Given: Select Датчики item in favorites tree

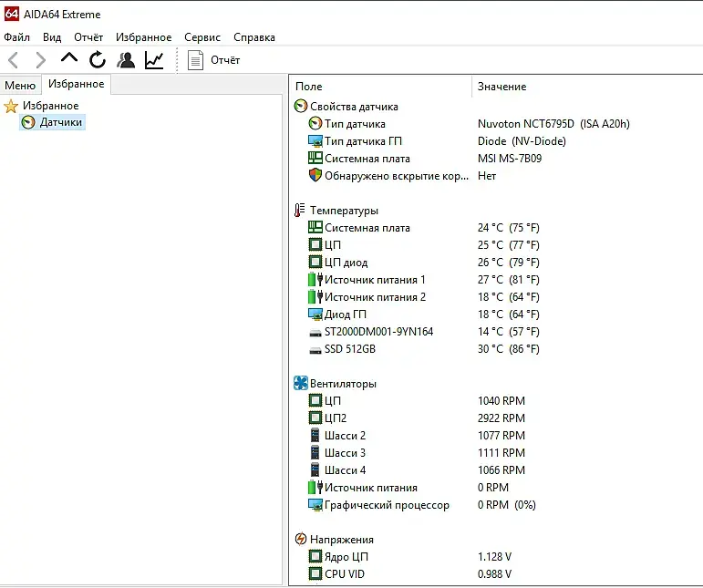Looking at the screenshot, I should 61,122.
